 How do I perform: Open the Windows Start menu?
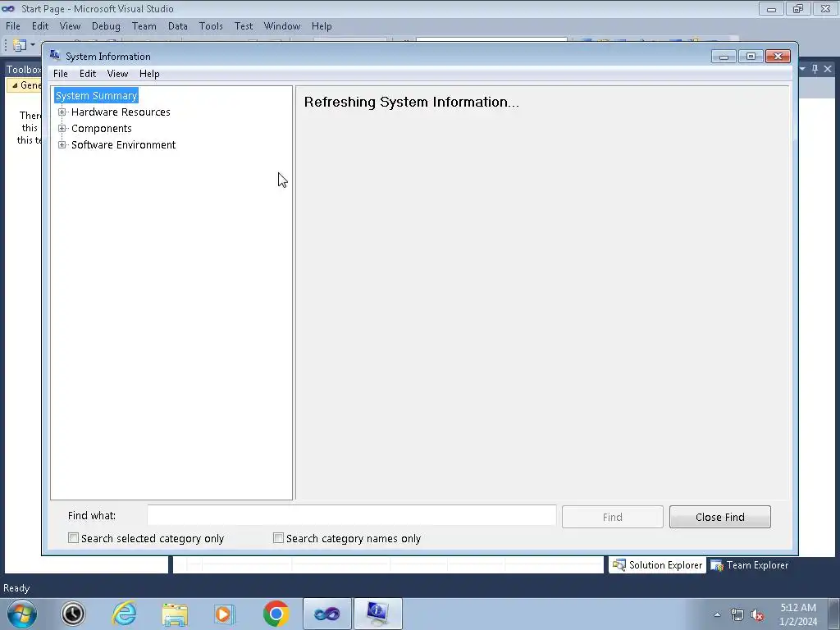point(22,614)
